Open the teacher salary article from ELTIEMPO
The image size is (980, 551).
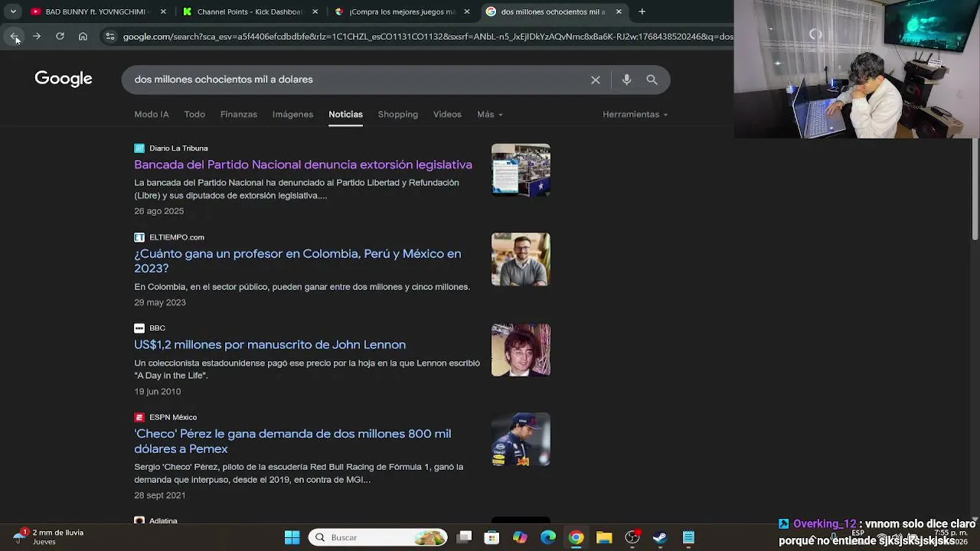(298, 261)
